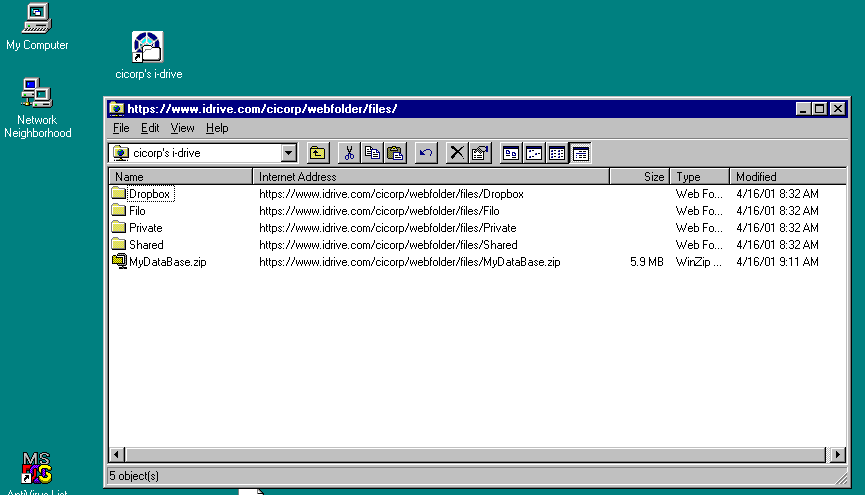The image size is (865, 495).
Task: Click the Undo arrow icon
Action: [x=426, y=153]
